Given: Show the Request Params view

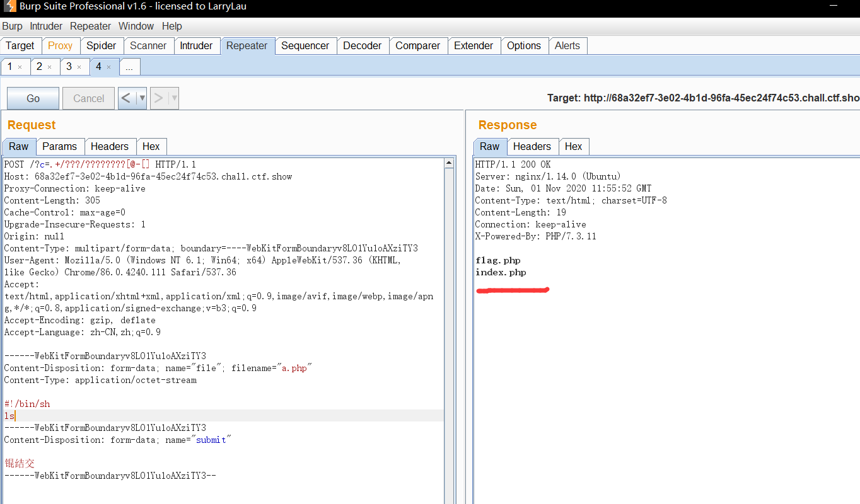Looking at the screenshot, I should [60, 146].
